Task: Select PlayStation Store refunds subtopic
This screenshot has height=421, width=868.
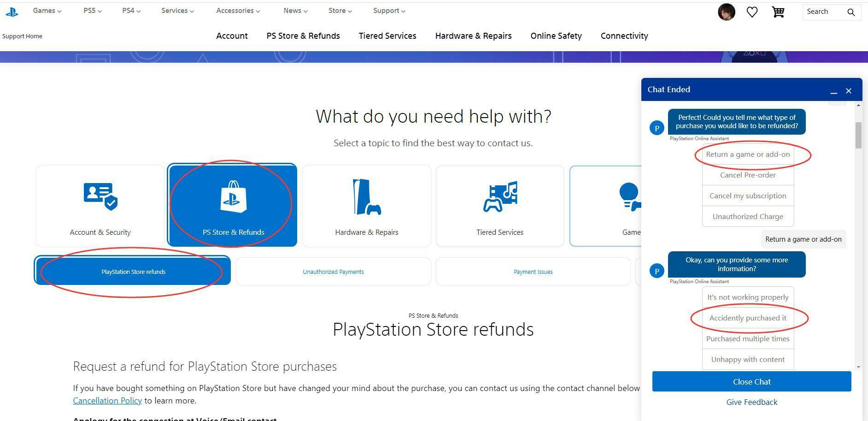Action: tap(133, 272)
